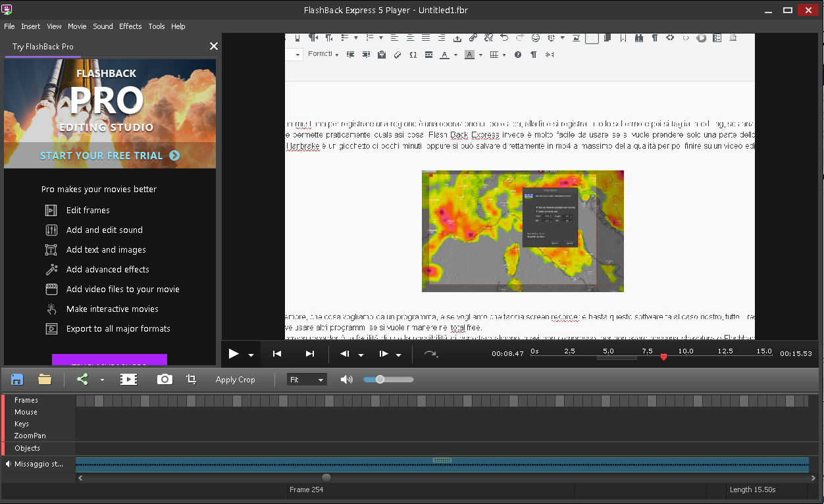Click the Export to all major formats icon
The width and height of the screenshot is (824, 504).
click(51, 329)
